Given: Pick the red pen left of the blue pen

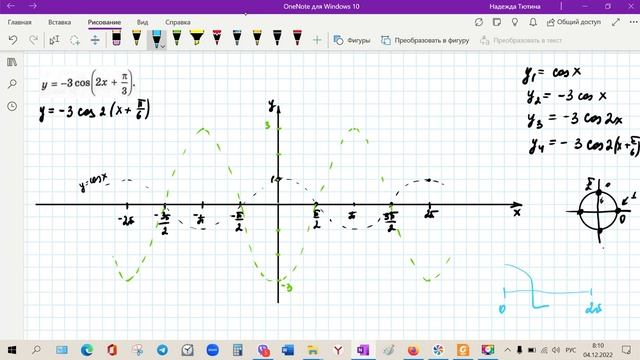Looking at the screenshot, I should point(217,38).
